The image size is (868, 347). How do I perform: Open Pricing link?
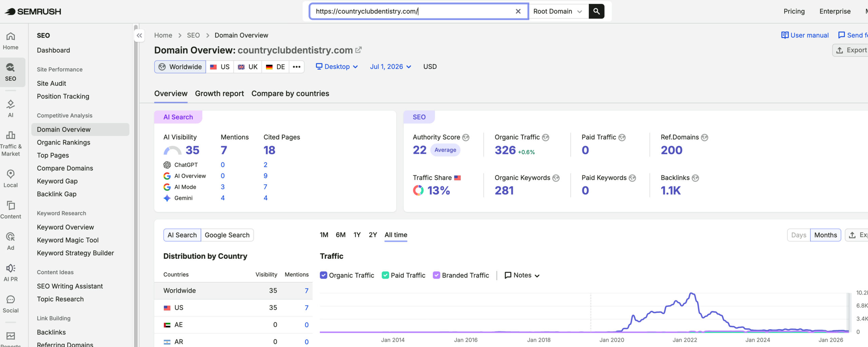[x=794, y=11]
